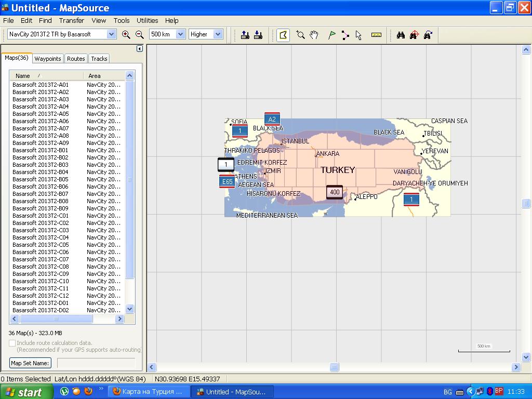
Task: Click the Send To Device icon
Action: tap(245, 35)
